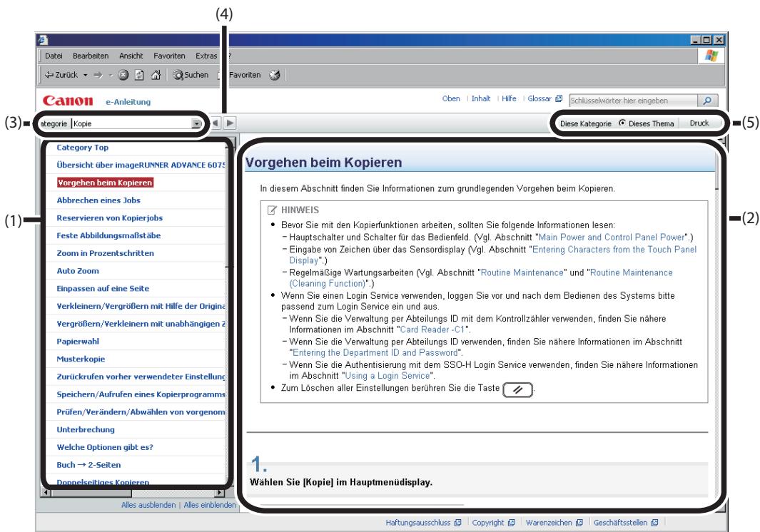Image resolution: width=760 pixels, height=532 pixels.
Task: Click the reset key icon in note
Action: click(x=517, y=389)
